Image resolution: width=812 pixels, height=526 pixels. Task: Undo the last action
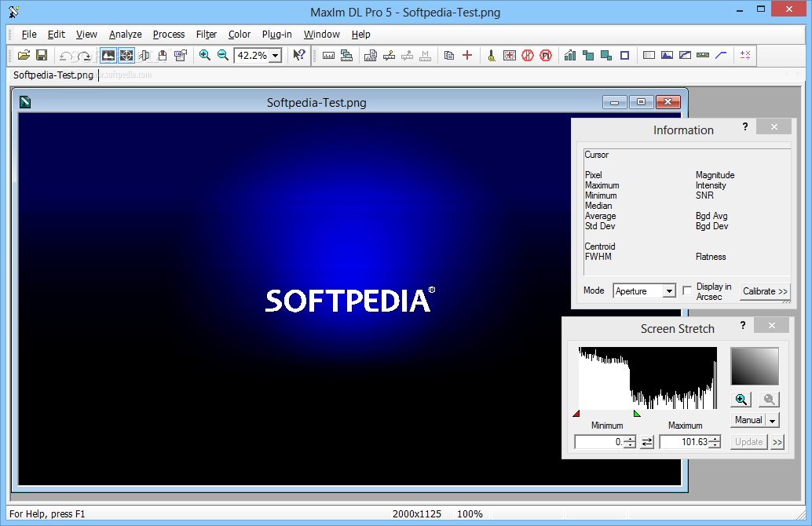pos(66,56)
